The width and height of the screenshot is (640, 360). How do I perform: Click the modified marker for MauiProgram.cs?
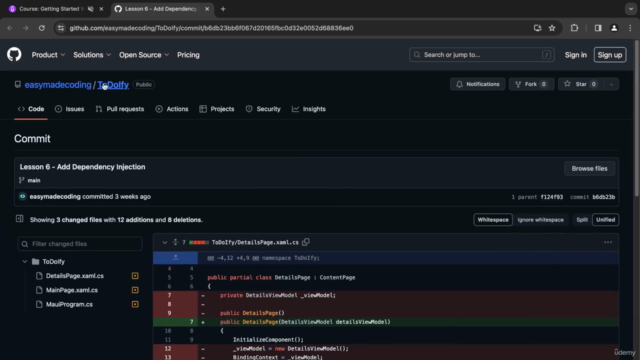coord(135,304)
